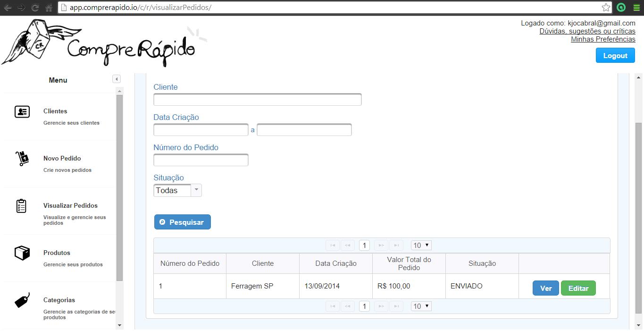Viewport: 644px width, 331px height.
Task: Click the browser bookmark star icon
Action: coord(606,8)
